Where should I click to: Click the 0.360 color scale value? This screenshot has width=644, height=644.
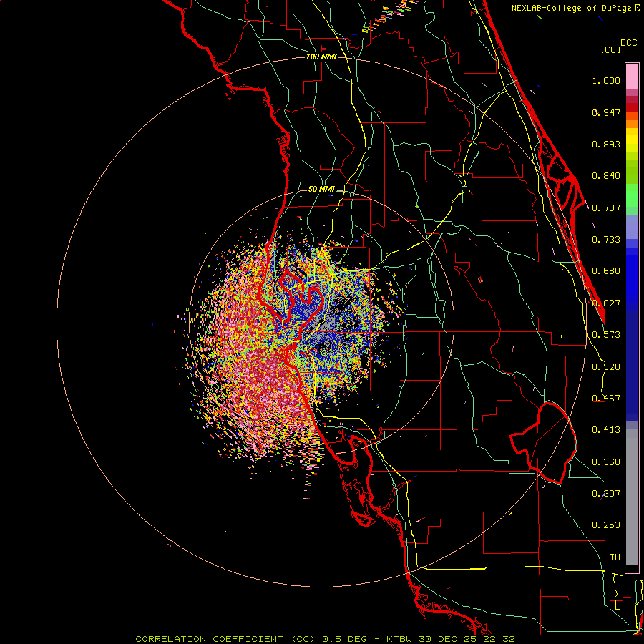(x=606, y=462)
